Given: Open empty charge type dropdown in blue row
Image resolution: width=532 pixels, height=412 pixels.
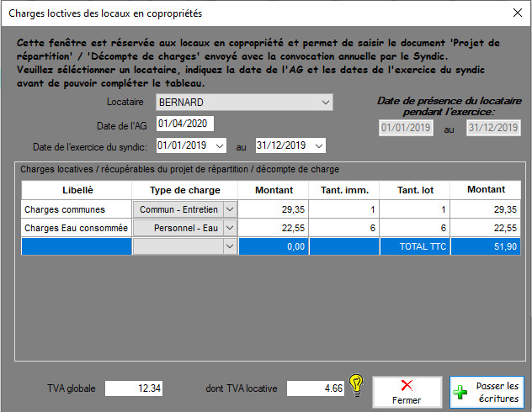Looking at the screenshot, I should pos(230,246).
